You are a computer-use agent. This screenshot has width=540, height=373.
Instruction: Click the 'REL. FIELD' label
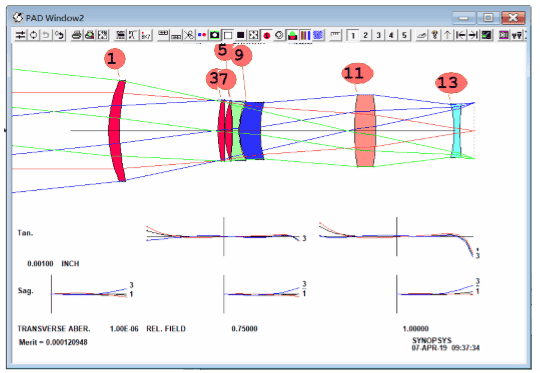click(x=166, y=329)
